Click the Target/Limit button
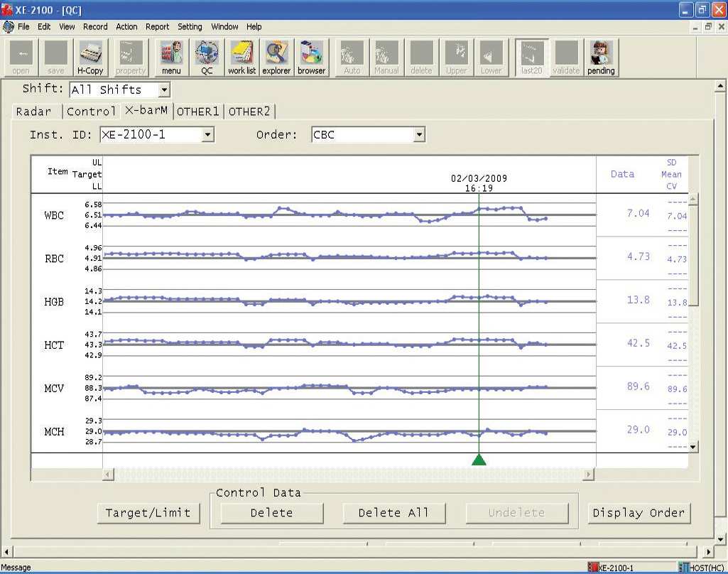 (148, 513)
